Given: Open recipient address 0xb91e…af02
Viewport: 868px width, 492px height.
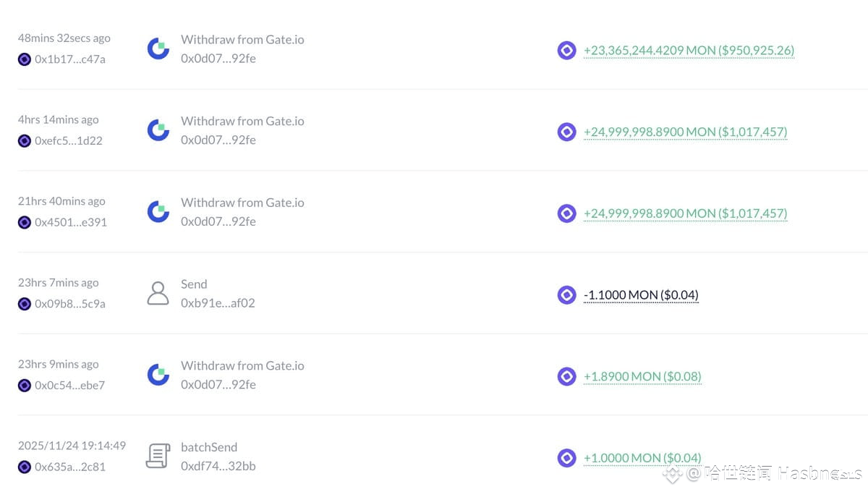Looking at the screenshot, I should 218,303.
